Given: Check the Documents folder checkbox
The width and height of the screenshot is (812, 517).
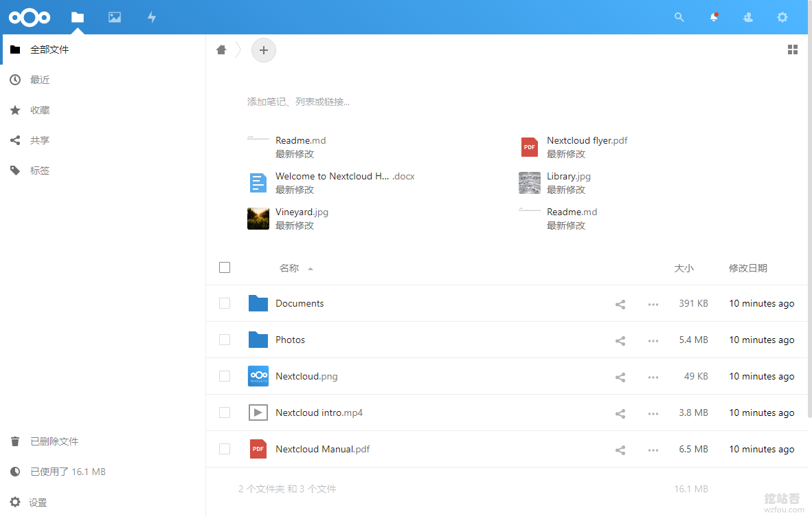Looking at the screenshot, I should (224, 303).
